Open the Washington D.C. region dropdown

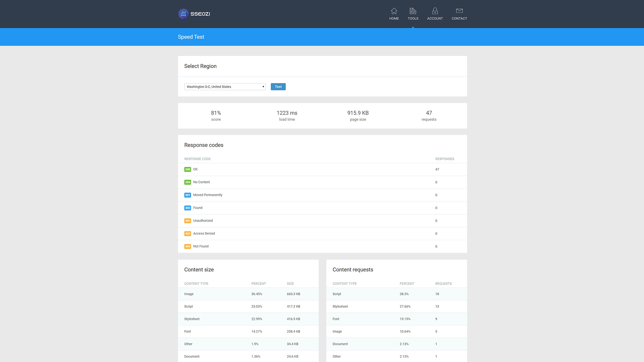pos(225,87)
